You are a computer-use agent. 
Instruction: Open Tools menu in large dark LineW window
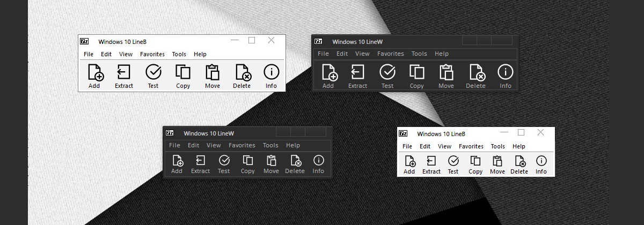(419, 54)
